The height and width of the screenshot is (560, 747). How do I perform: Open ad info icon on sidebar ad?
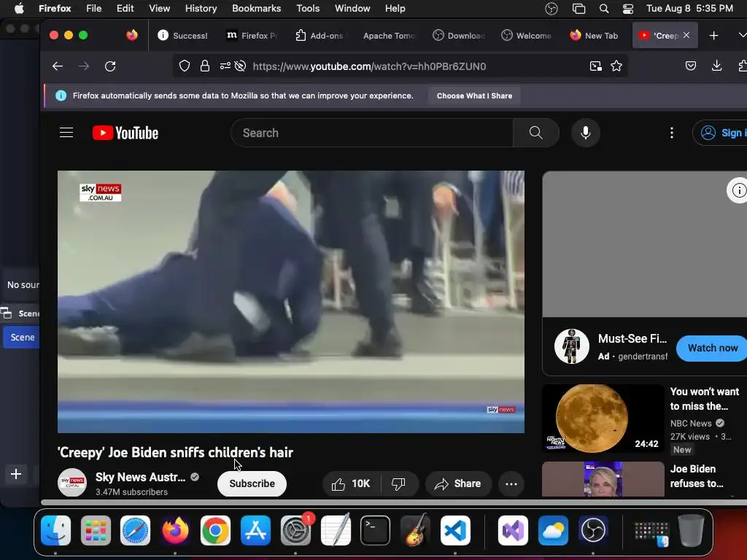click(x=738, y=190)
